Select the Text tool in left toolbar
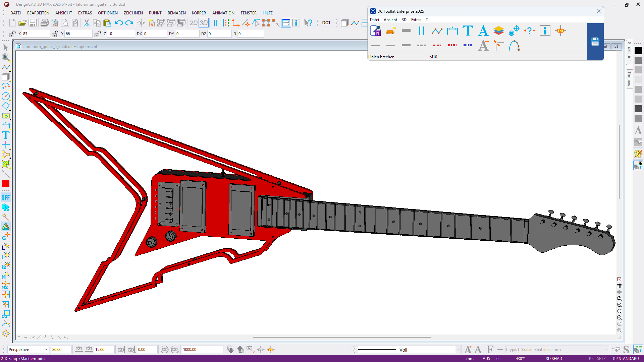 pyautogui.click(x=6, y=135)
